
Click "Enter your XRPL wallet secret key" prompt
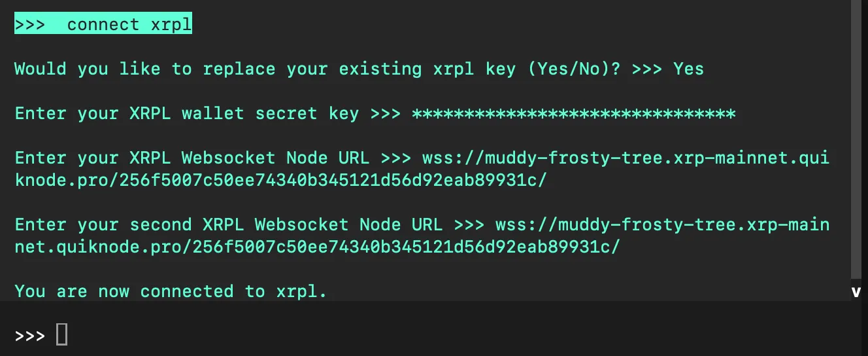tap(187, 114)
